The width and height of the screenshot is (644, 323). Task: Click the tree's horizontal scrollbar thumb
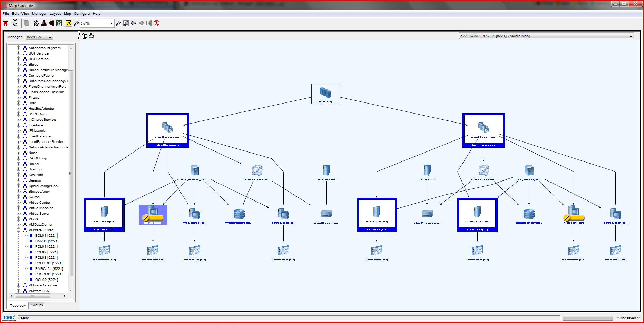(x=32, y=296)
